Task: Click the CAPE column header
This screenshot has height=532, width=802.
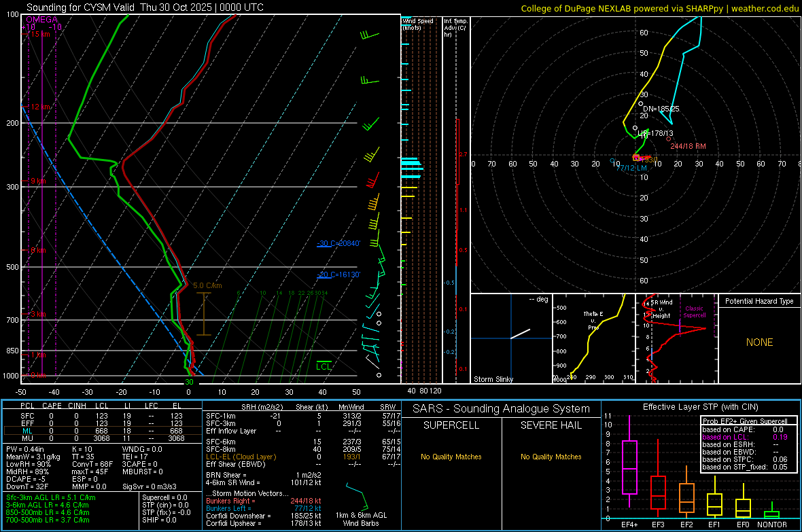Action: pos(52,406)
